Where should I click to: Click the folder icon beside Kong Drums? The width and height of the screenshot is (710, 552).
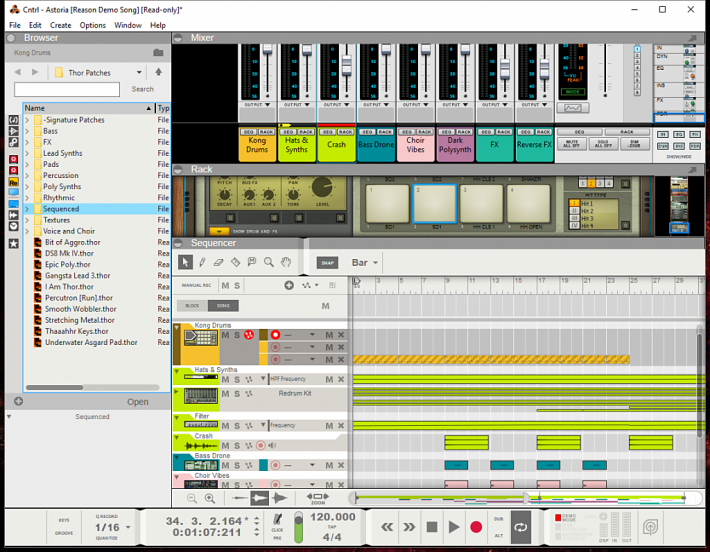point(158,53)
